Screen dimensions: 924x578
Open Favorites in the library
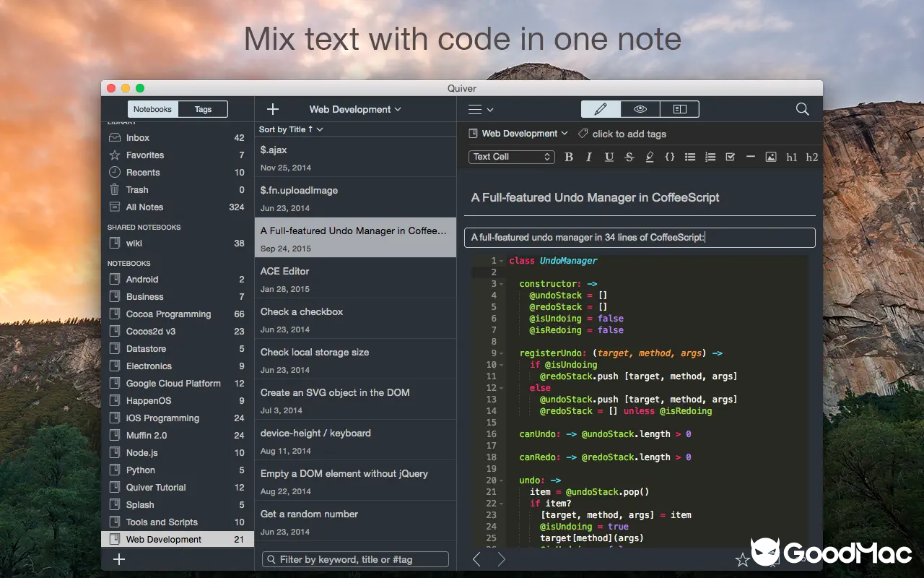pos(178,155)
